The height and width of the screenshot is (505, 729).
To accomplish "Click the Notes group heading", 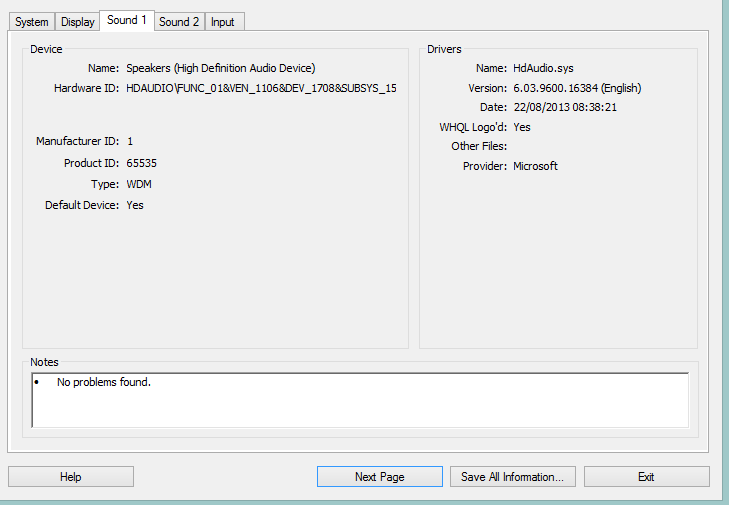I will [x=44, y=362].
